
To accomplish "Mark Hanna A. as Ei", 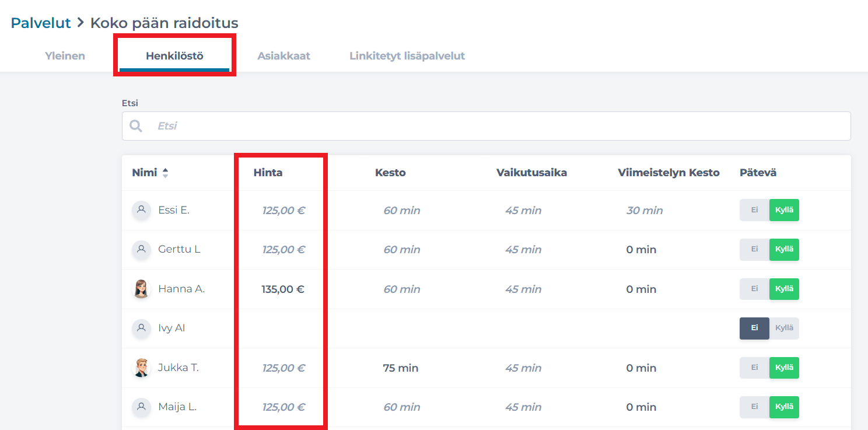I will point(754,289).
